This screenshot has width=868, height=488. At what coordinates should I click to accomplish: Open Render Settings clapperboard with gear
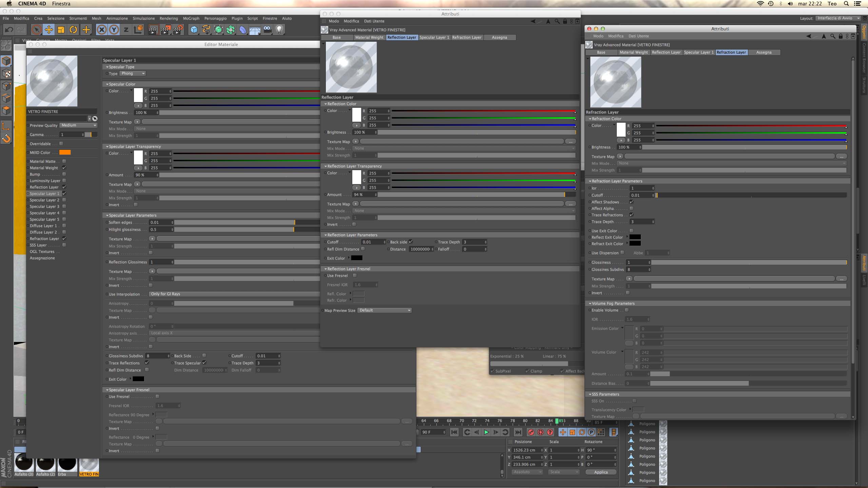click(178, 30)
